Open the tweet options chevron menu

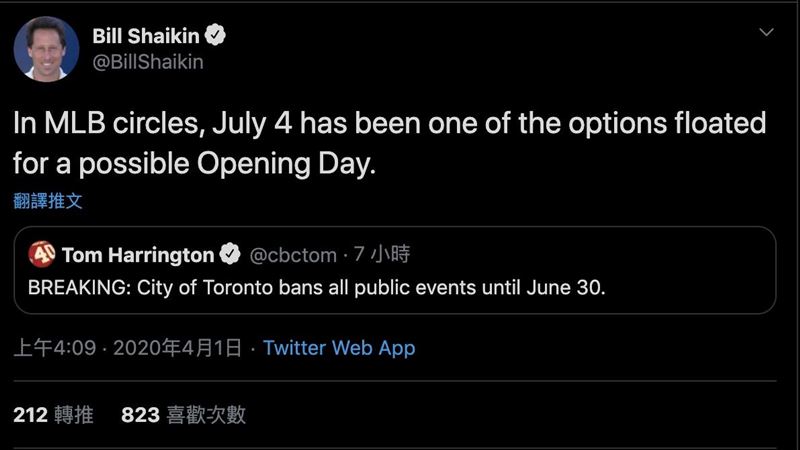click(766, 33)
